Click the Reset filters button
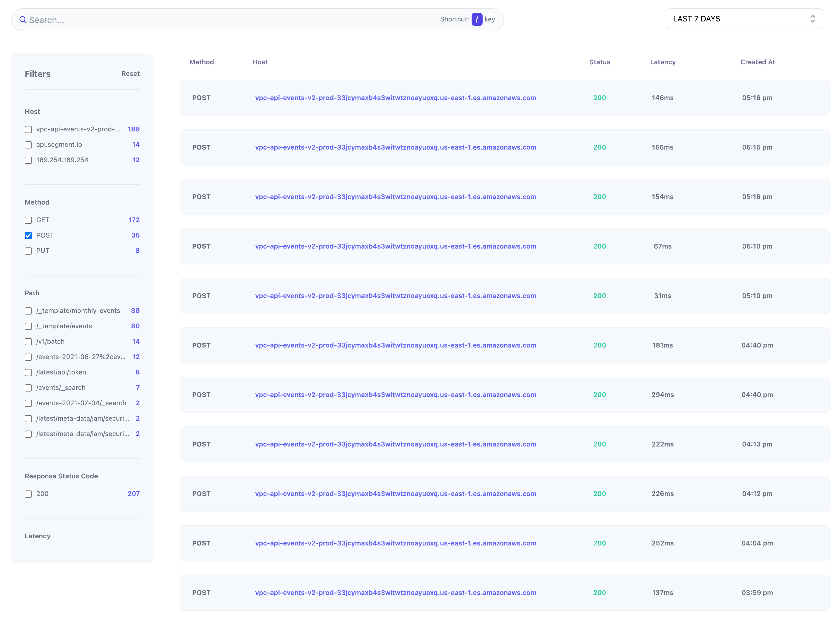The width and height of the screenshot is (840, 623). pos(130,73)
